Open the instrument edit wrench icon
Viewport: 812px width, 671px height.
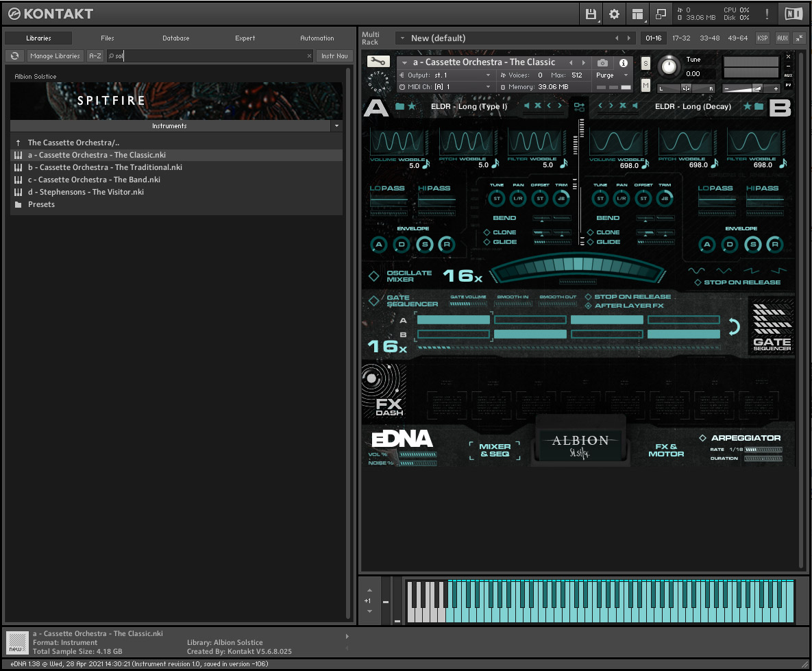(379, 61)
